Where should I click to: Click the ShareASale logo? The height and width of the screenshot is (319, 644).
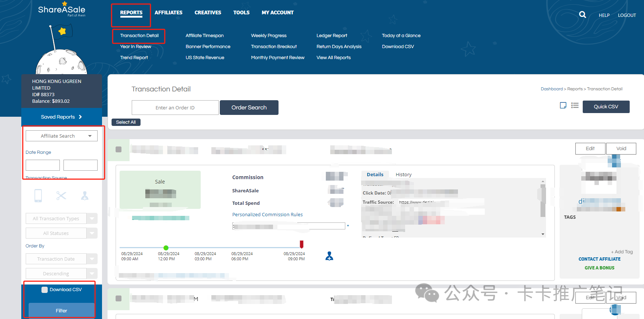click(x=62, y=10)
